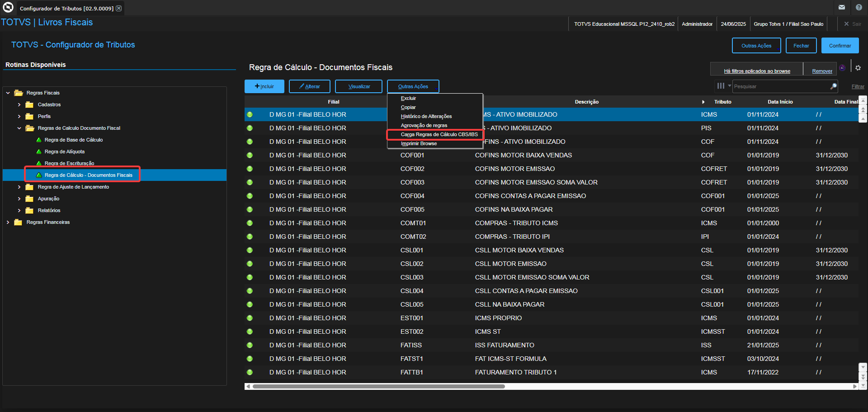The height and width of the screenshot is (412, 868).
Task: Click the Tributo column header
Action: [x=722, y=102]
